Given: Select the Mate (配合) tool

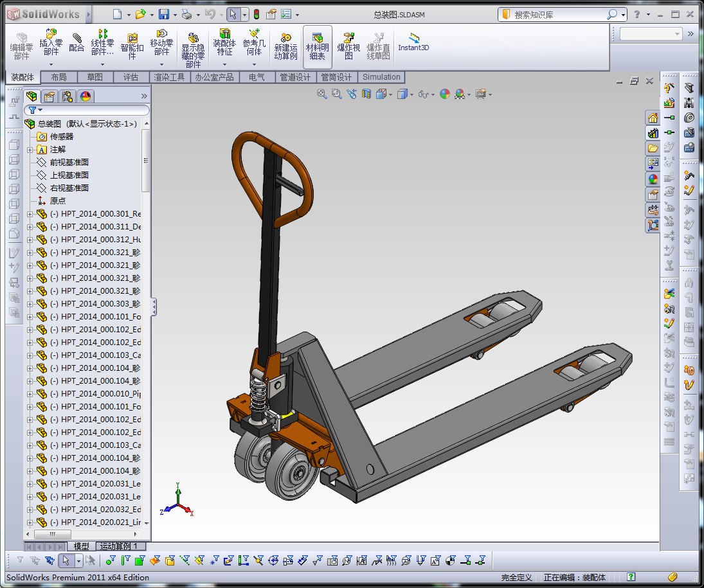Looking at the screenshot, I should click(77, 42).
